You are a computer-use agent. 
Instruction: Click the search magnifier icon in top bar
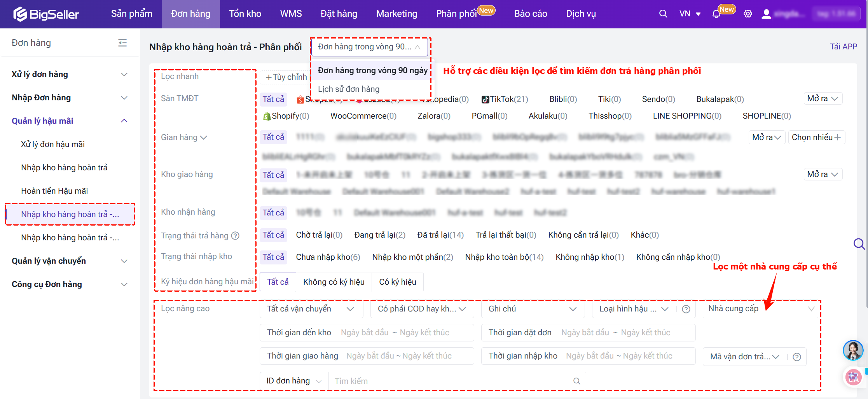point(663,14)
